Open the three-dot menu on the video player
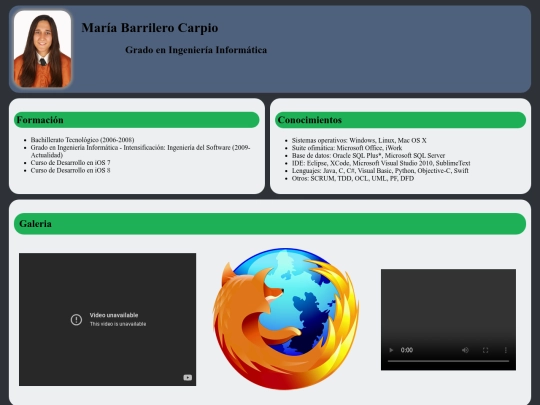 (506, 350)
